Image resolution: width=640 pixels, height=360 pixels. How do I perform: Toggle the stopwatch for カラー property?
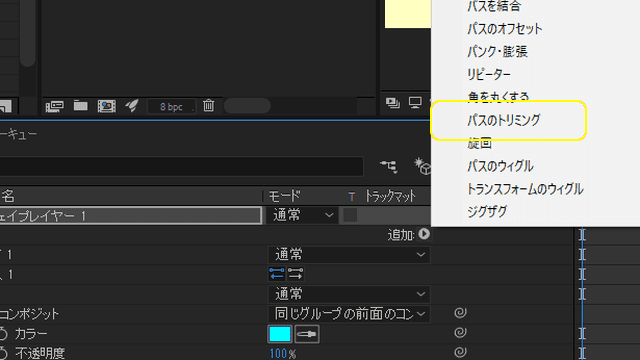pyautogui.click(x=3, y=334)
